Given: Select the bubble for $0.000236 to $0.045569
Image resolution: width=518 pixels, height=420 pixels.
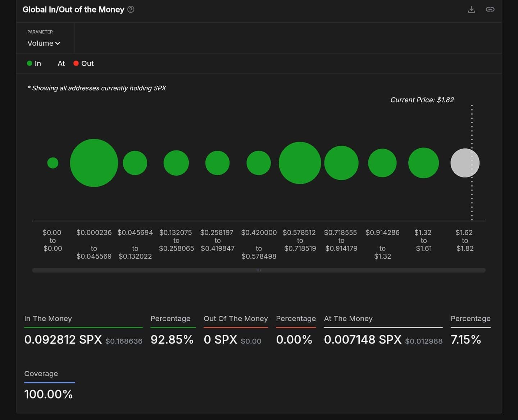Looking at the screenshot, I should pyautogui.click(x=94, y=163).
